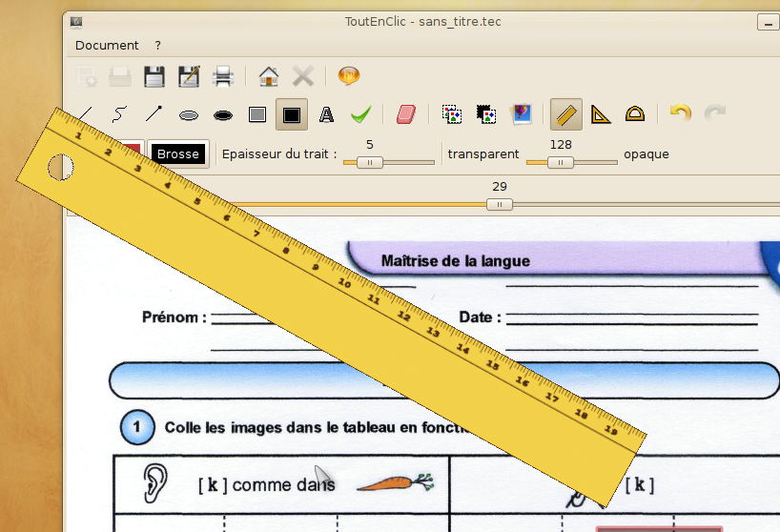Screen dimensions: 780x532
Task: Select the freehand curve drawing tool
Action: point(119,113)
